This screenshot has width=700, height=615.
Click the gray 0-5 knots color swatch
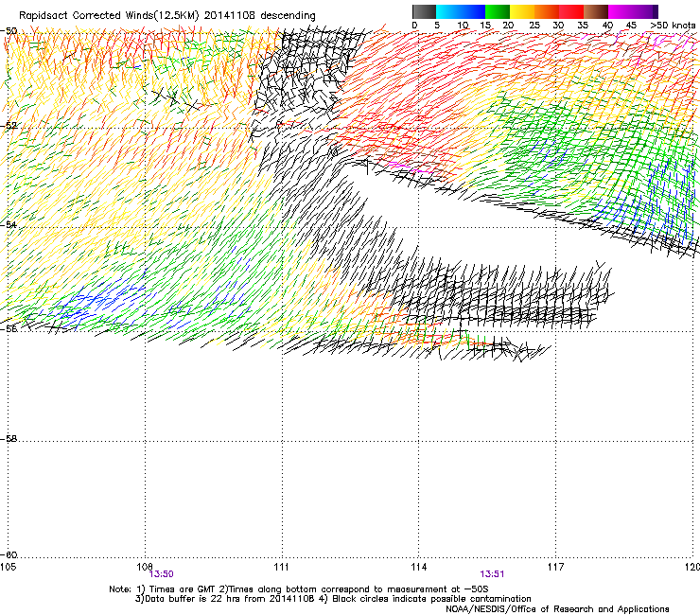tap(424, 11)
